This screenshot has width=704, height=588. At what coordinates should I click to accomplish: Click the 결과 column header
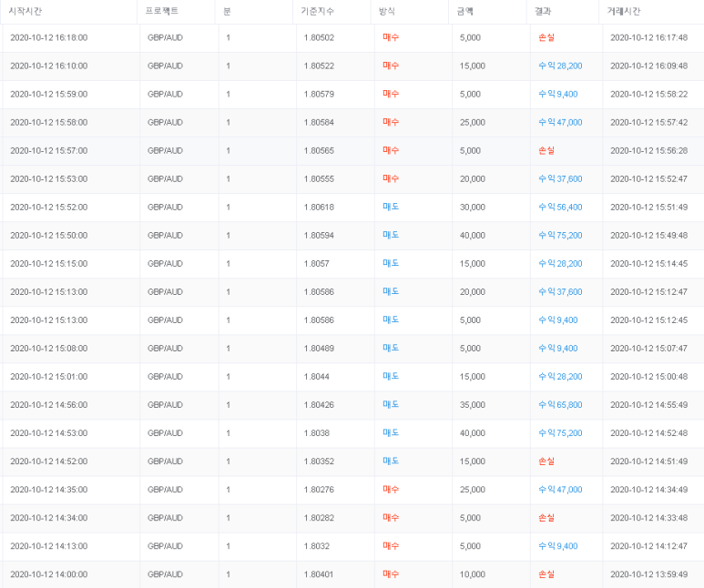pyautogui.click(x=543, y=11)
